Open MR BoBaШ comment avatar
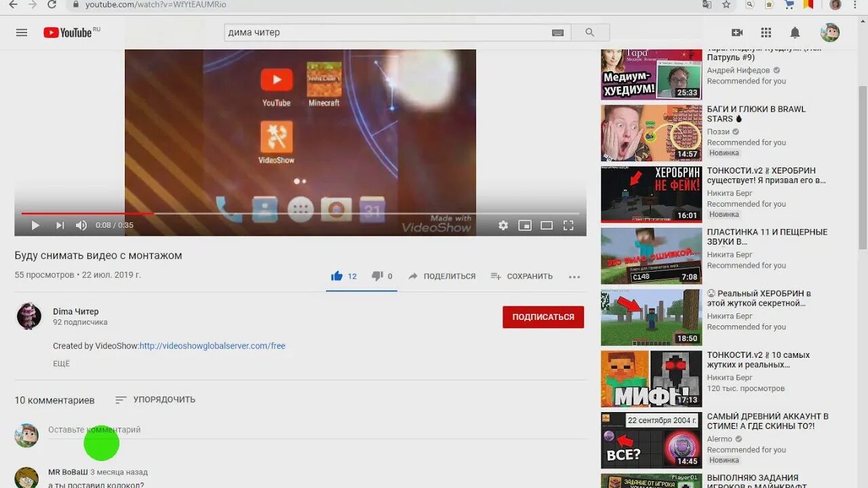Screen dimensions: 868x488 [26, 478]
